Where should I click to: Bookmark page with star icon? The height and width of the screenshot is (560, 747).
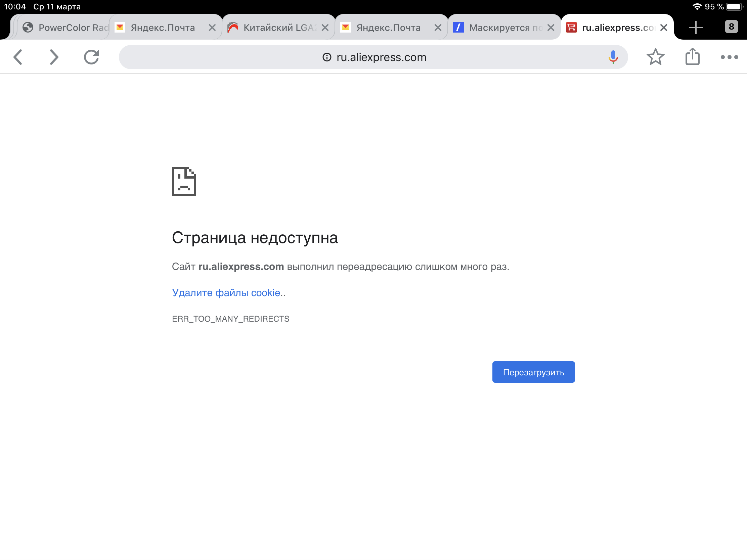[655, 57]
